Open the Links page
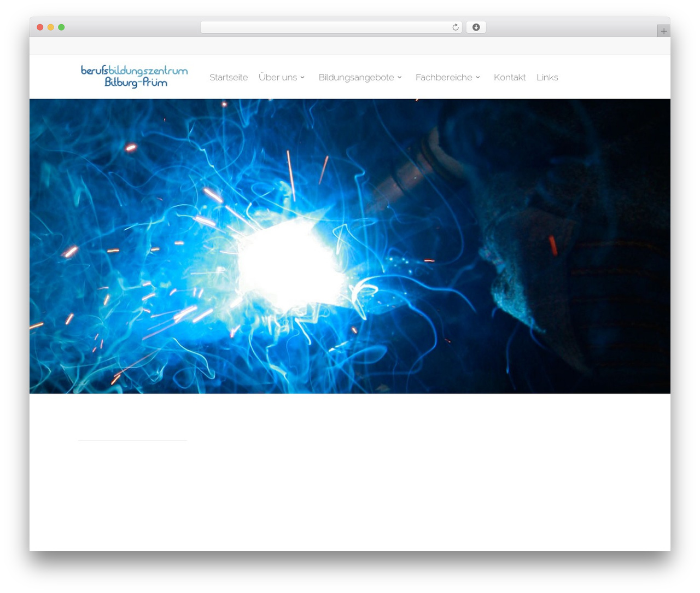Image resolution: width=700 pixels, height=593 pixels. coord(547,78)
